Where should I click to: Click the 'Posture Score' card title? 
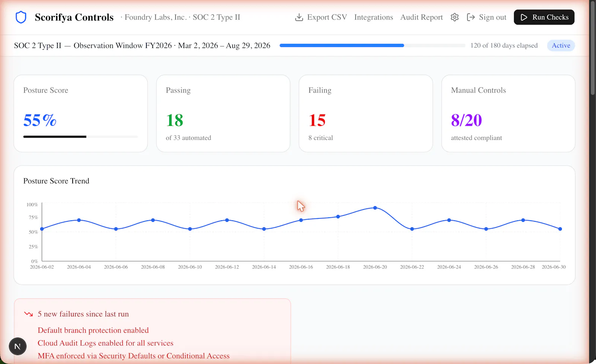pos(46,90)
